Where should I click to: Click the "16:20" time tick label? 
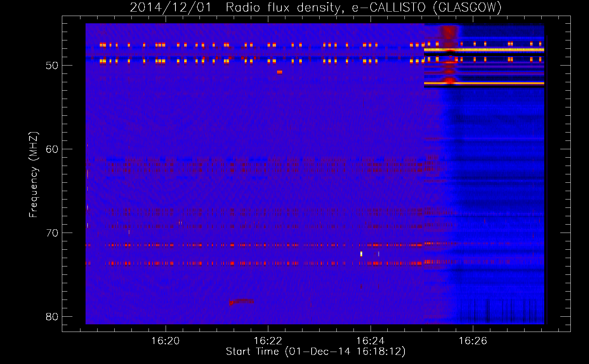point(166,341)
